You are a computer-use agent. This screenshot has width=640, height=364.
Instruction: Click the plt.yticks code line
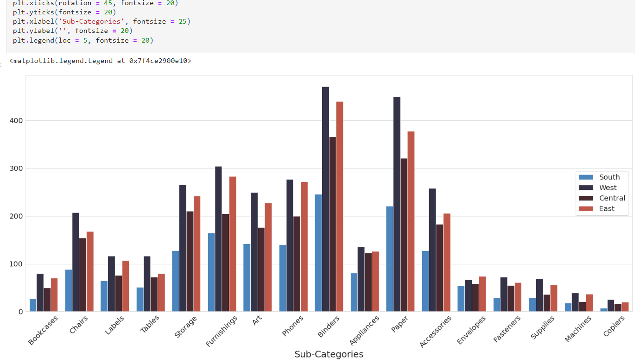[64, 12]
